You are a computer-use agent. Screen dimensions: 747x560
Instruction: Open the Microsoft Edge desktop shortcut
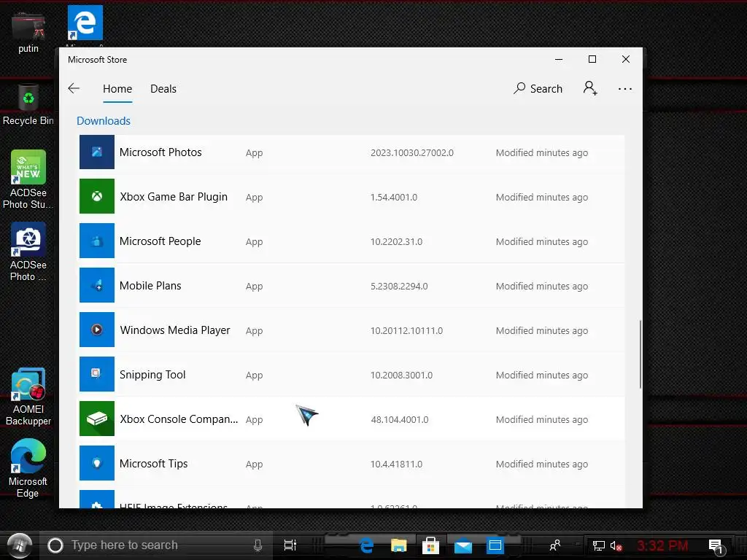point(28,468)
